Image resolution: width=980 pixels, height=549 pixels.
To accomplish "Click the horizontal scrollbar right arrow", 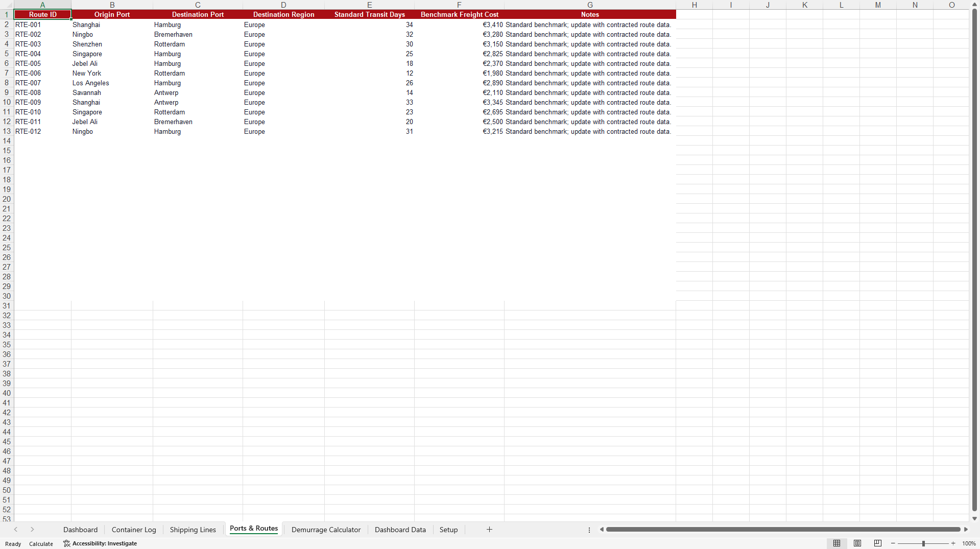I will click(966, 530).
